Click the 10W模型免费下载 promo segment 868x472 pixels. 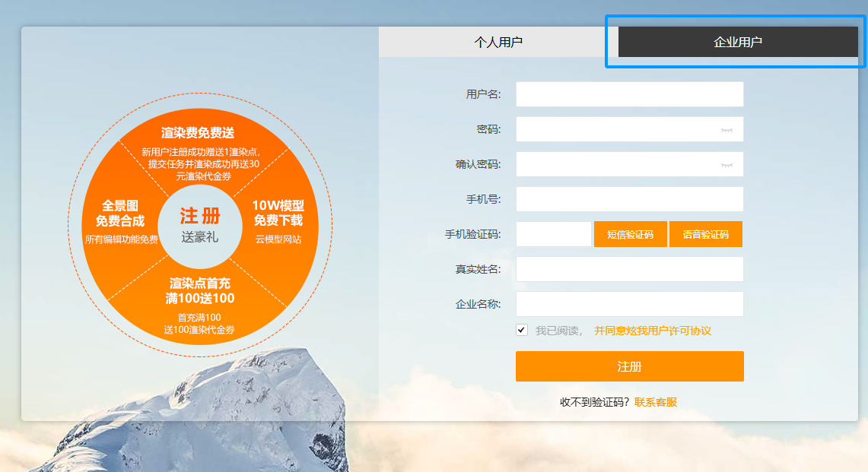(278, 220)
